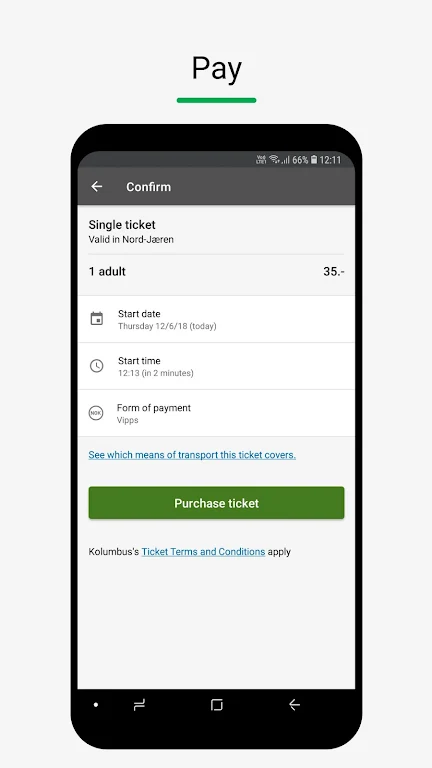Tap the Android recent apps icon

pyautogui.click(x=139, y=705)
